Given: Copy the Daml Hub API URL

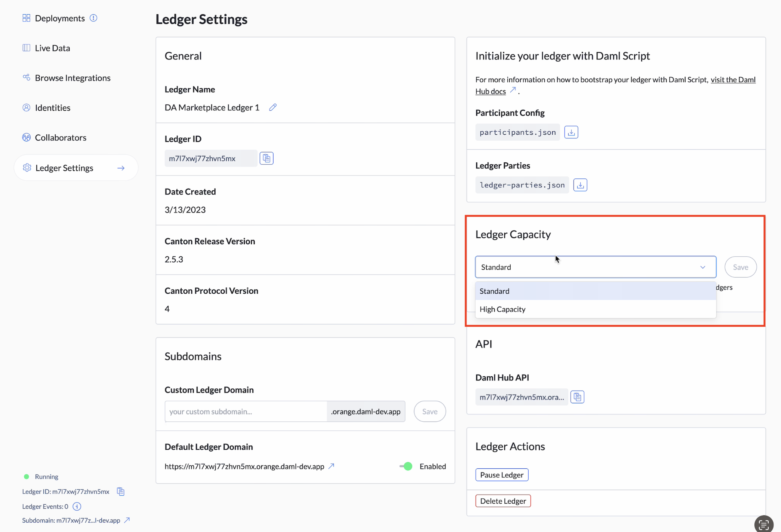Looking at the screenshot, I should click(577, 397).
